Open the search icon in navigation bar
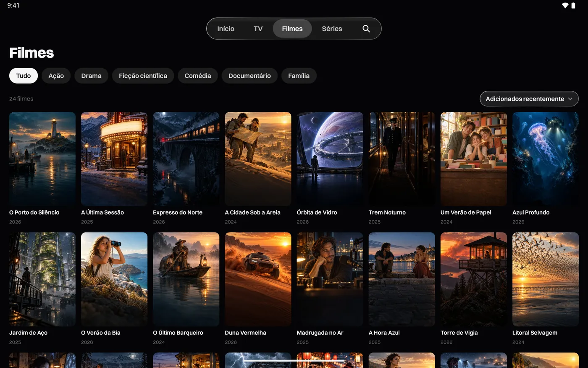Image resolution: width=588 pixels, height=368 pixels. click(366, 29)
